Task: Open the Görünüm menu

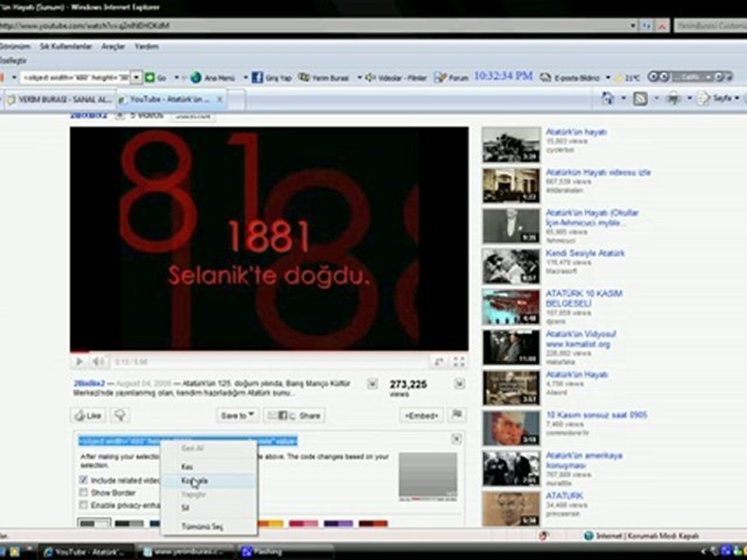Action: pos(15,46)
